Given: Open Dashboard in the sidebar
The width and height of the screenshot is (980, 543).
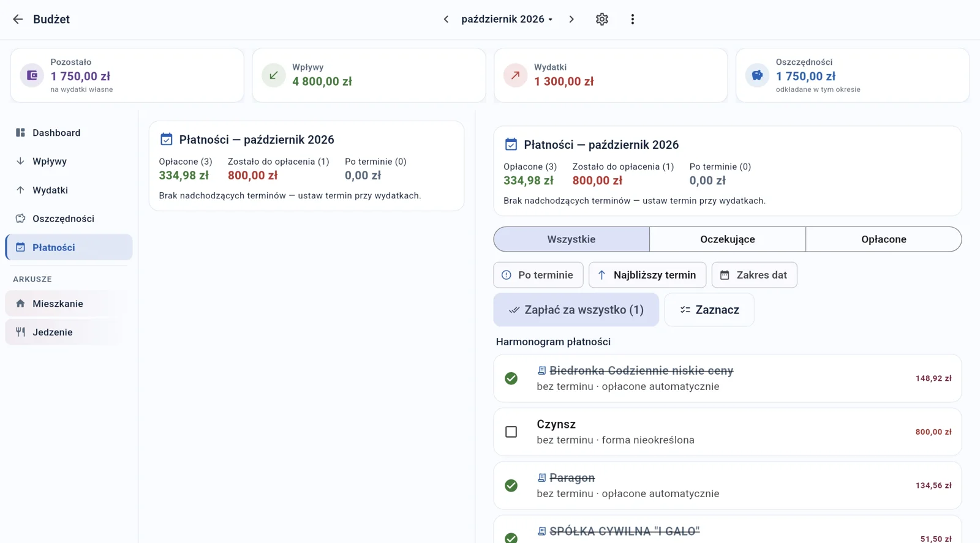Looking at the screenshot, I should pos(69,133).
